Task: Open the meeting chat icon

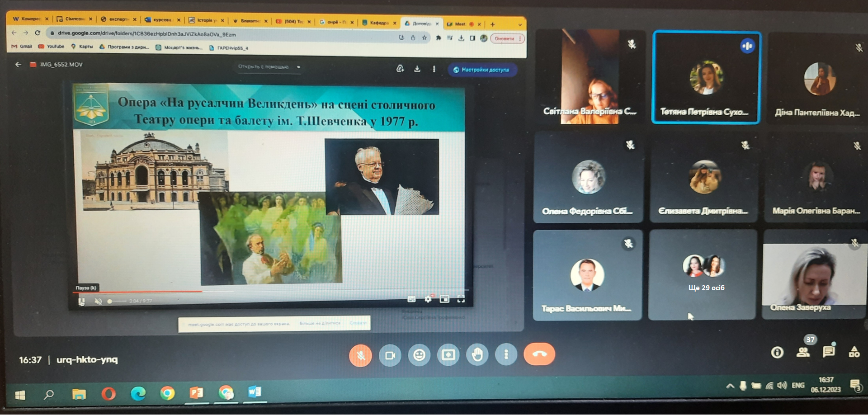Action: [x=828, y=352]
